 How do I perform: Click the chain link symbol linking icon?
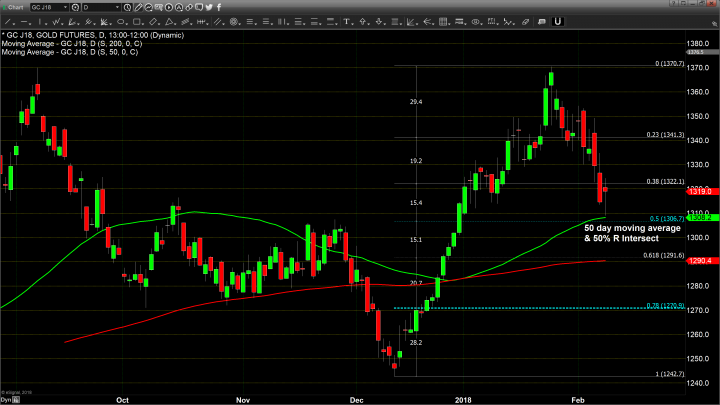[x=189, y=7]
